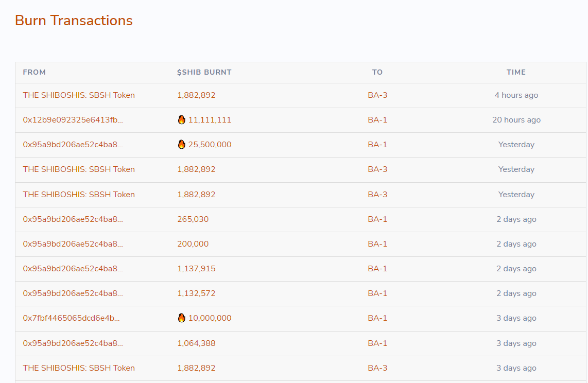Open BA-1 in the 1,132,572 row
588x383 pixels.
pyautogui.click(x=377, y=293)
